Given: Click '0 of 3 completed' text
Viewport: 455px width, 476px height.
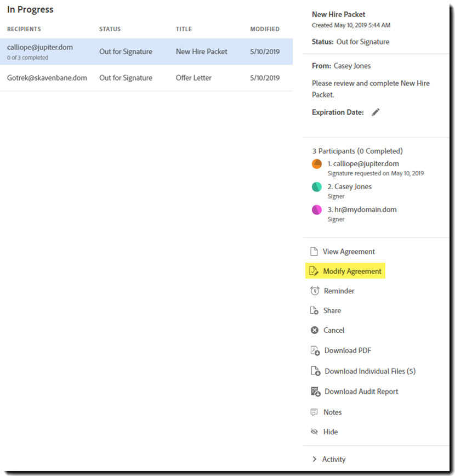Looking at the screenshot, I should (x=27, y=58).
